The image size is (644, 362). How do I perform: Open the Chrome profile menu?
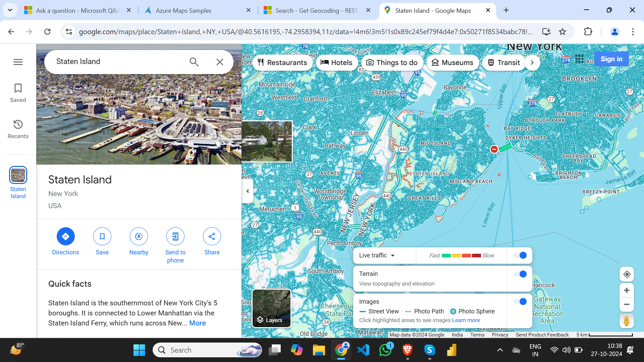pos(614,32)
